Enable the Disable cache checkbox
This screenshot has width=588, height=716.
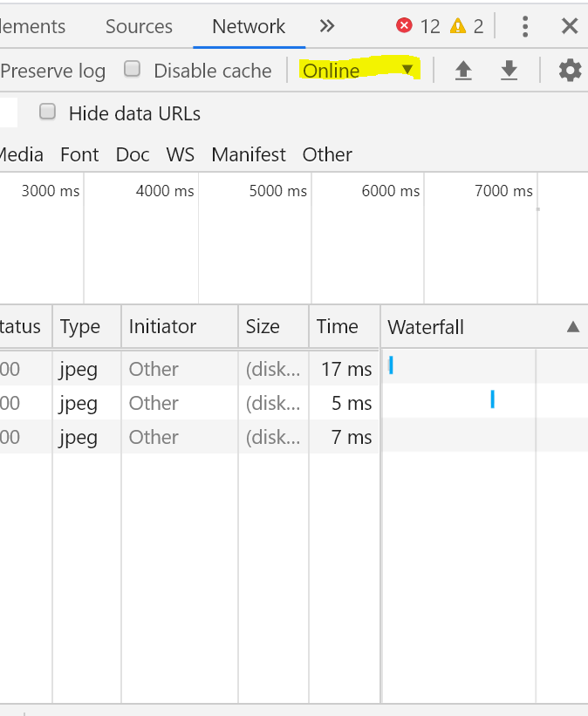133,70
